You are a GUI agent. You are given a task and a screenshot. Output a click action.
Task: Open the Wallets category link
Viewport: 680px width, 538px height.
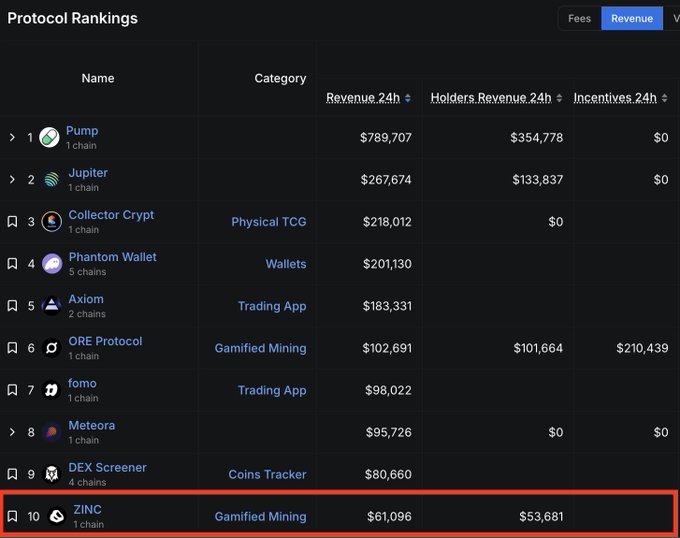[286, 264]
